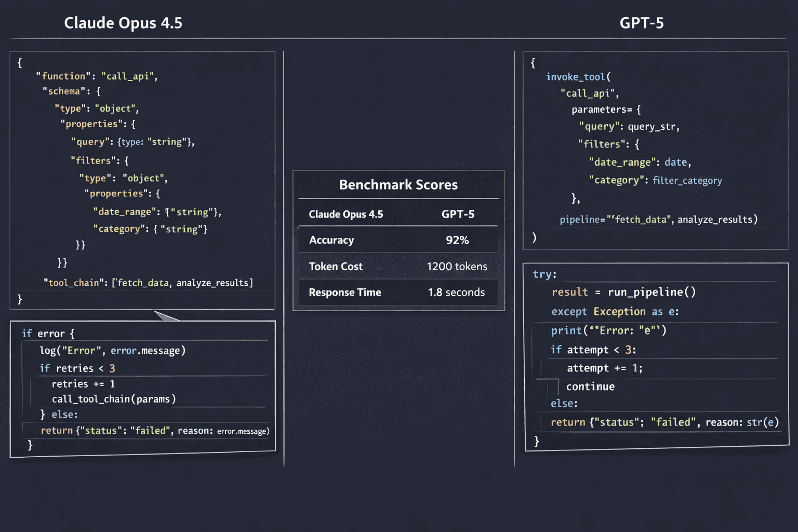Toggle the attempt < 3 check
Viewport: 798px width, 532px height.
593,350
